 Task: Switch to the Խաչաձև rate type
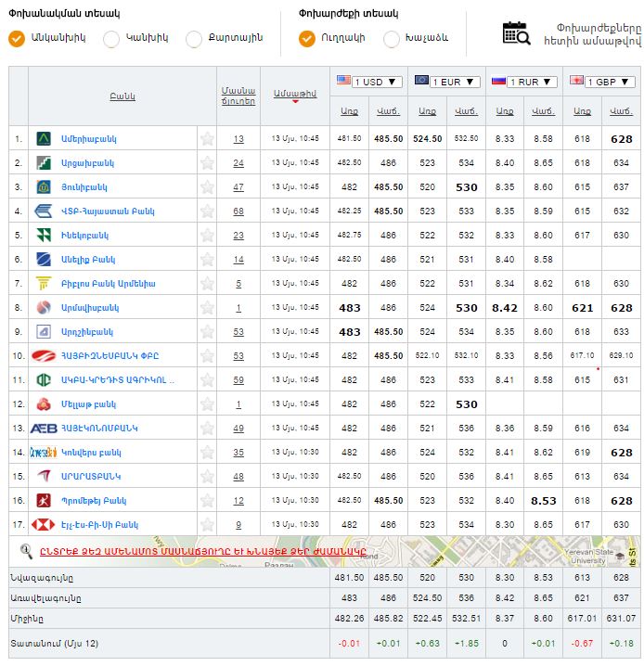coord(391,38)
